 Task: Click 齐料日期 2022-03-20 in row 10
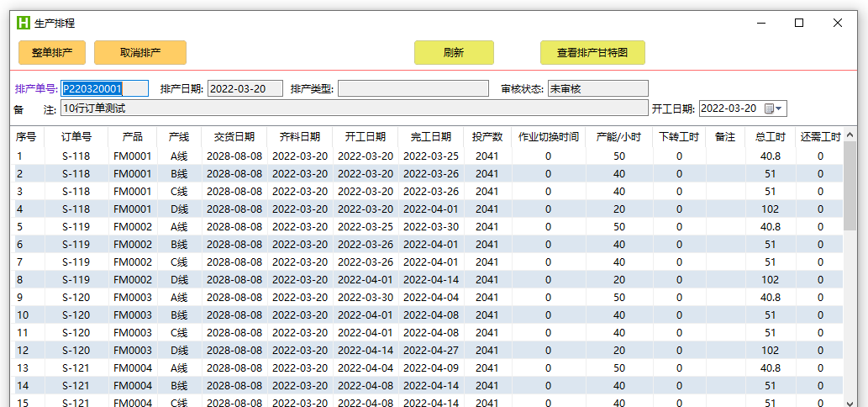[x=300, y=315]
